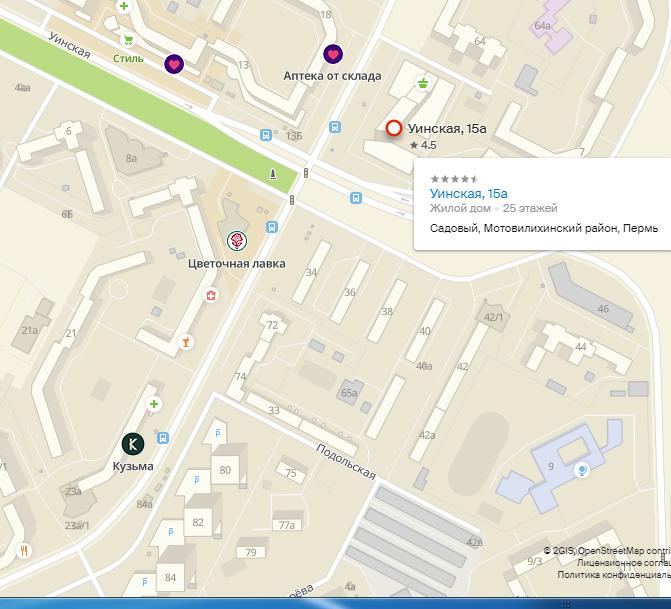The image size is (671, 609).
Task: Select the bus stop icon beside Кузьма
Action: [163, 438]
